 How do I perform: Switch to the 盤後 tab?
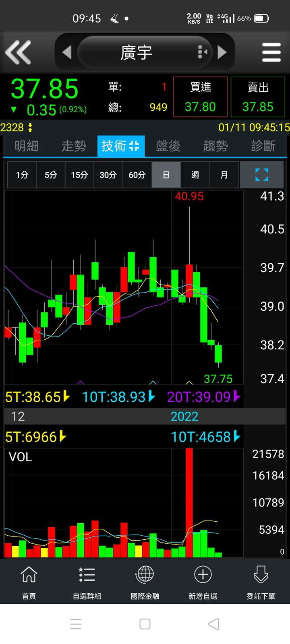click(168, 146)
